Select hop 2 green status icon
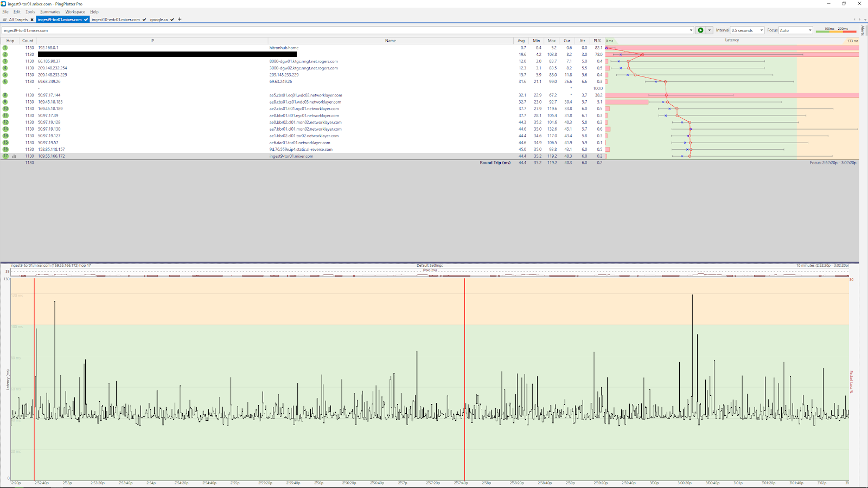This screenshot has height=488, width=868. [x=5, y=54]
